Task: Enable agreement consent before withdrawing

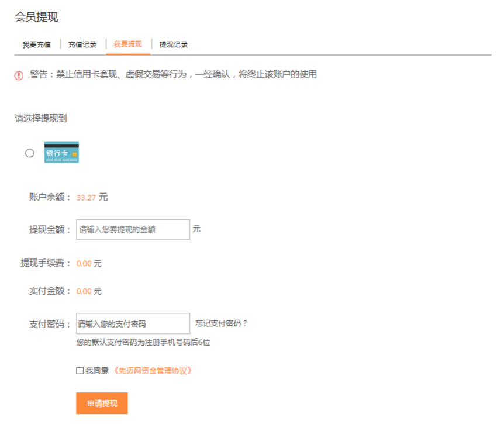Action: point(79,370)
